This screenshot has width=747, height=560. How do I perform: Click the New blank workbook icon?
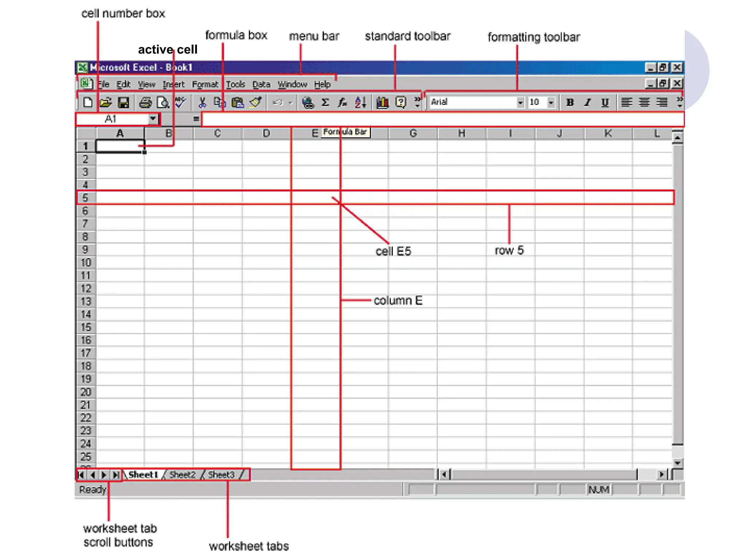coord(88,103)
